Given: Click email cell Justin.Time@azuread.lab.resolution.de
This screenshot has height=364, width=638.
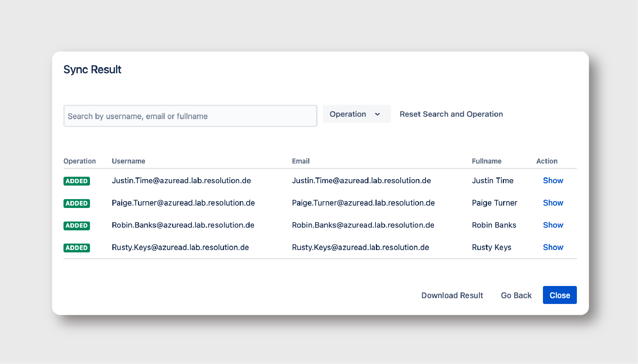Looking at the screenshot, I should [x=361, y=180].
